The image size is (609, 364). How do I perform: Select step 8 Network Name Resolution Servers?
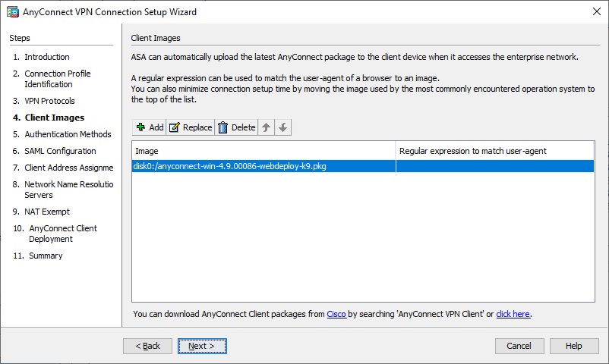[x=63, y=190]
